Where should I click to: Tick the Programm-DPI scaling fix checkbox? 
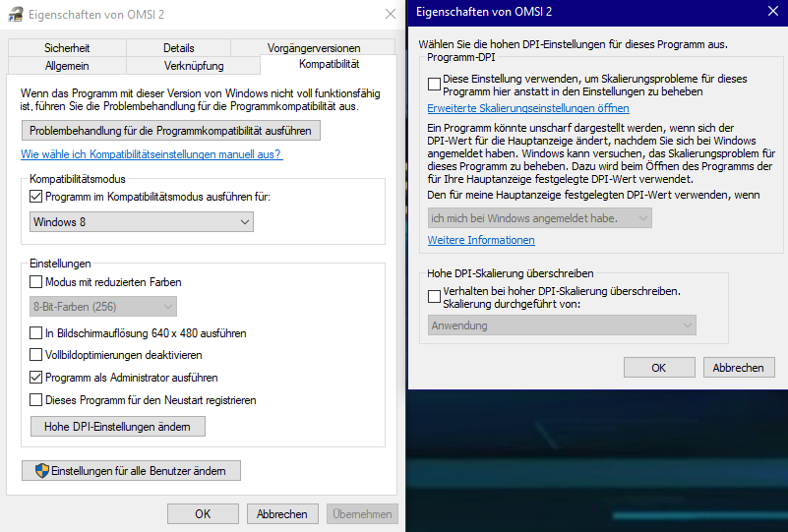pyautogui.click(x=434, y=85)
